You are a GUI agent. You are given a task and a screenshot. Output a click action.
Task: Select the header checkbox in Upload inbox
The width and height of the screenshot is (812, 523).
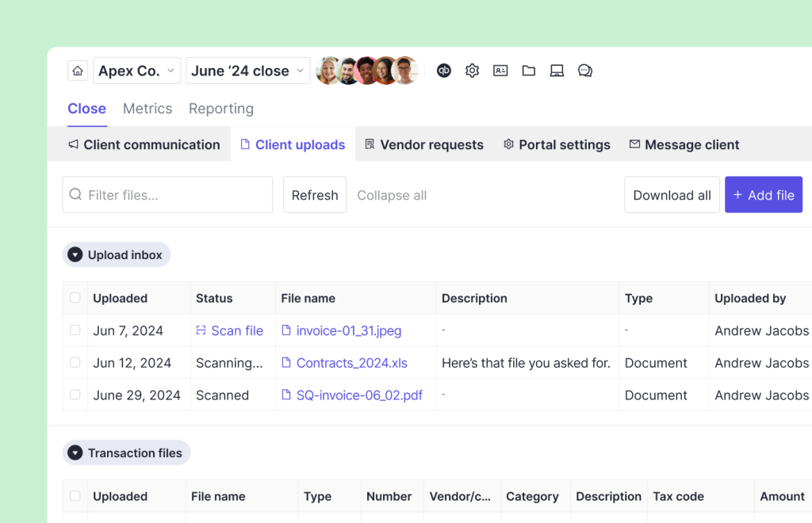tap(75, 297)
